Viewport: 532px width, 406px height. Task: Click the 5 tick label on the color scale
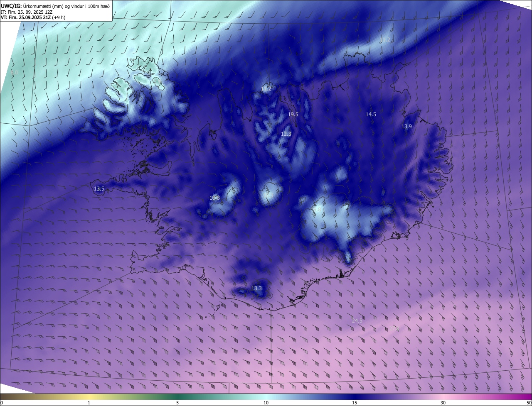177,403
